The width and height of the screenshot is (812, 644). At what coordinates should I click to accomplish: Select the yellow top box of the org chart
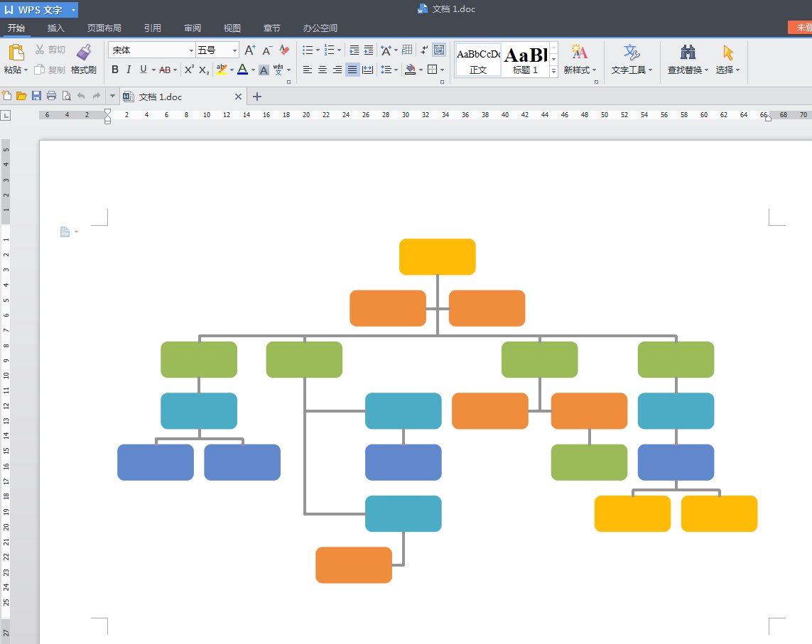coord(437,257)
